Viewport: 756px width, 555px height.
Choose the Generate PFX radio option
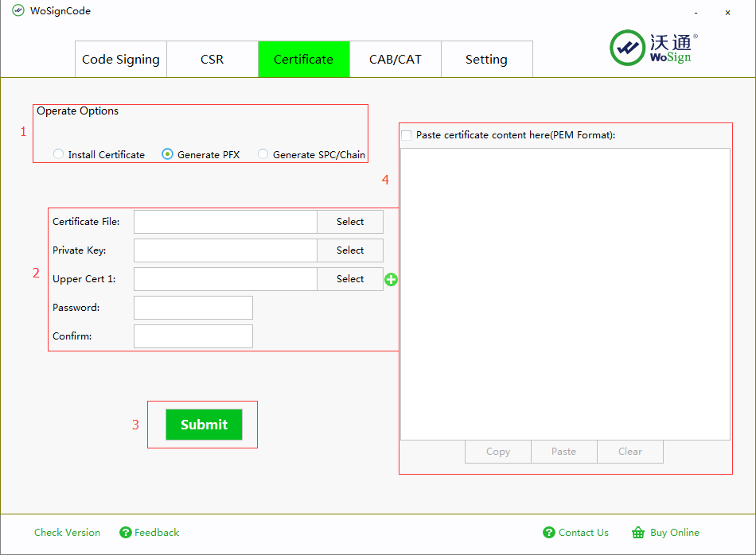(167, 154)
